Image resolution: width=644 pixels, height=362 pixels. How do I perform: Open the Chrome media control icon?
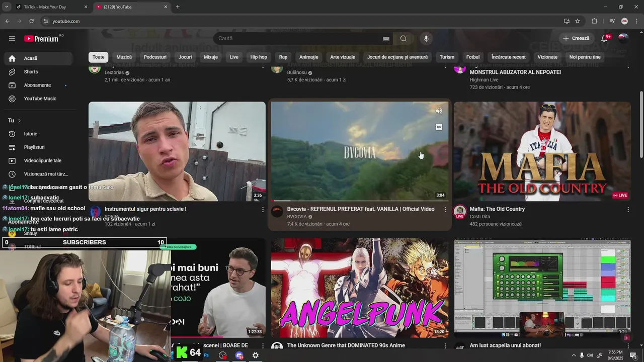[x=612, y=21]
